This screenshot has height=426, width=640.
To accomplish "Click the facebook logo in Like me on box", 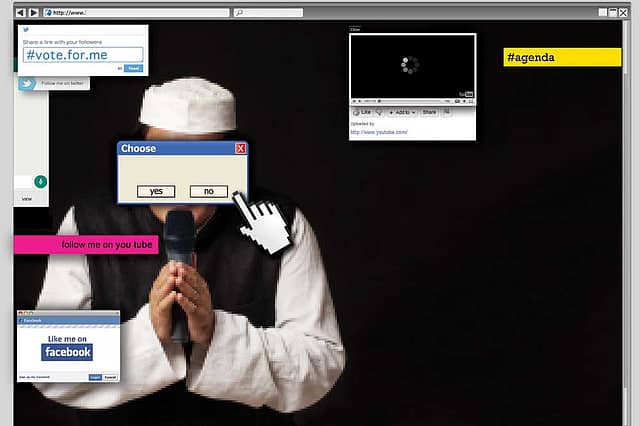I will [x=67, y=352].
